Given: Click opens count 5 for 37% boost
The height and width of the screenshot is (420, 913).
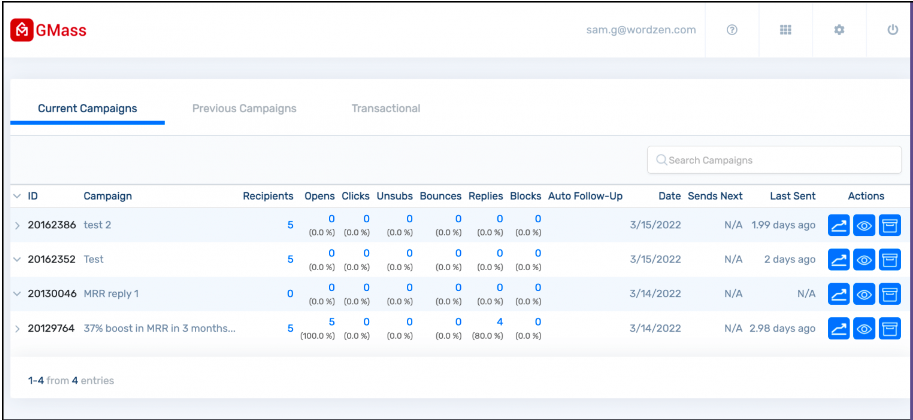Looking at the screenshot, I should click(x=331, y=322).
